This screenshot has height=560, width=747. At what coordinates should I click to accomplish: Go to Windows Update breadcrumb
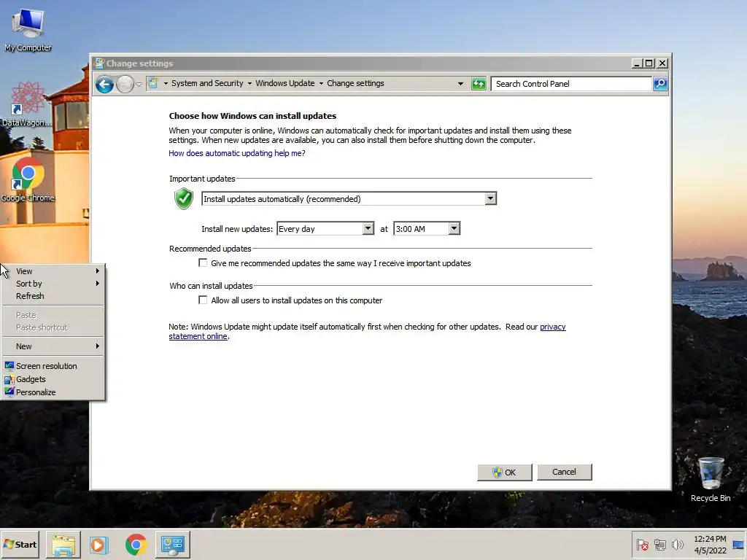pos(285,83)
